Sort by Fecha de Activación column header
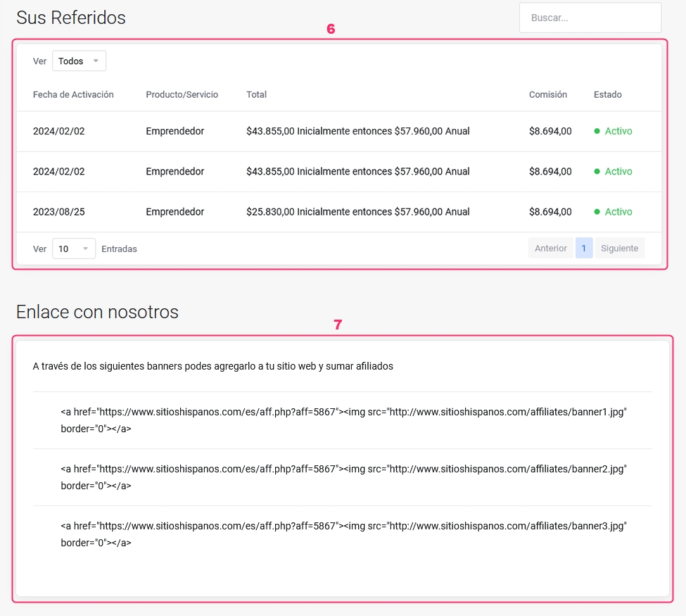The height and width of the screenshot is (616, 686). [73, 94]
